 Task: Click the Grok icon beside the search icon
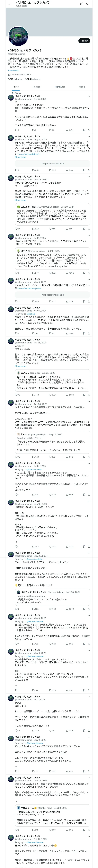coord(81,4)
